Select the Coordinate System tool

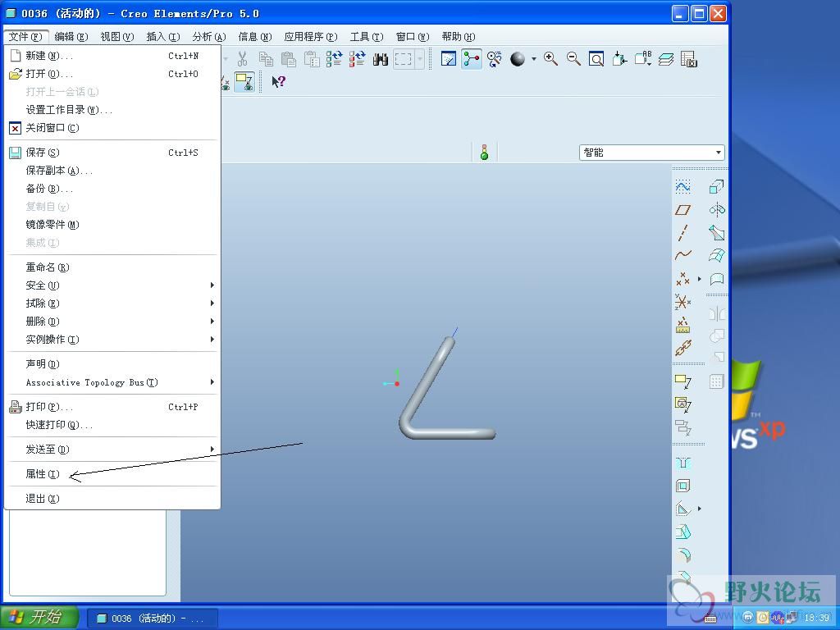tap(683, 302)
